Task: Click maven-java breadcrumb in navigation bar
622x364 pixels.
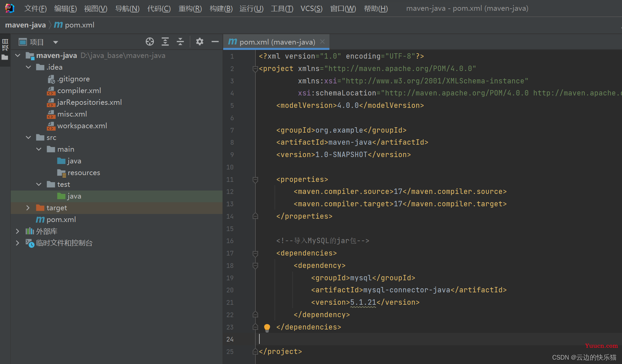Action: click(25, 25)
